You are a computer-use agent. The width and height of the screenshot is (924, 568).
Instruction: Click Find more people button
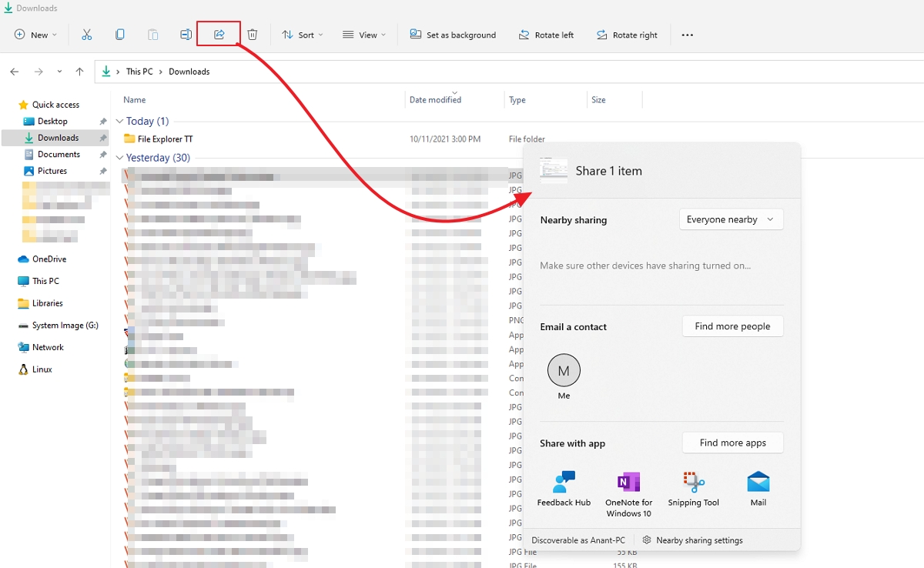(732, 326)
